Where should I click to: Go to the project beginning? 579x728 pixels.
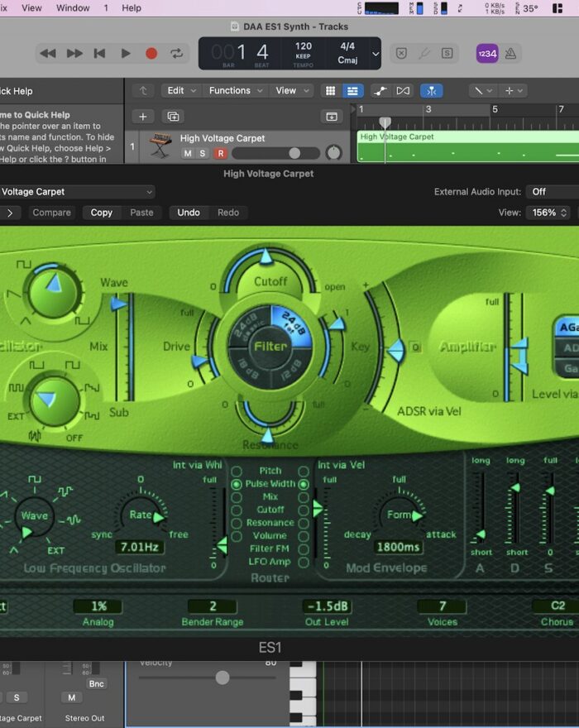[99, 54]
